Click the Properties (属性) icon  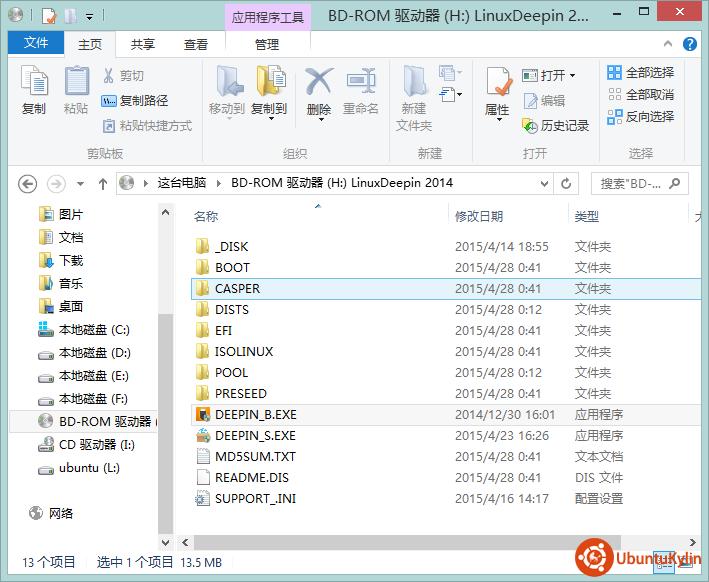[x=498, y=83]
